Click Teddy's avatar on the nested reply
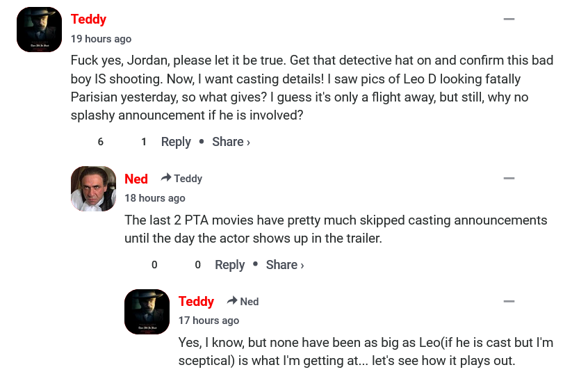 click(147, 311)
